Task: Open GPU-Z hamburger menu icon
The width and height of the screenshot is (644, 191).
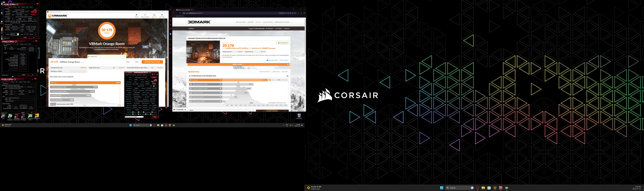Action: coord(157,75)
